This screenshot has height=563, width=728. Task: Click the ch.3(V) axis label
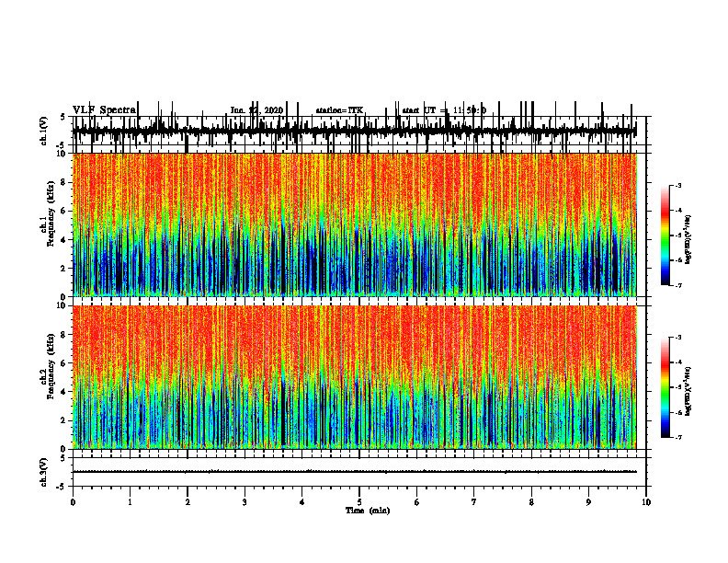click(44, 472)
